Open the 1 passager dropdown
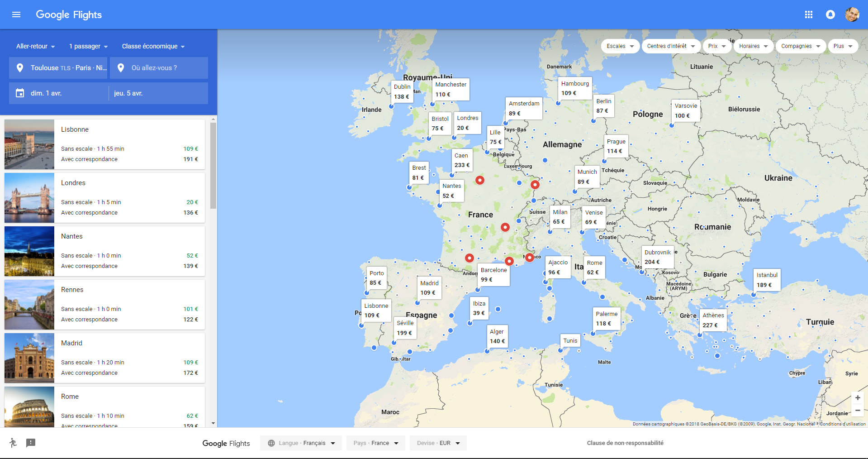 coord(88,46)
